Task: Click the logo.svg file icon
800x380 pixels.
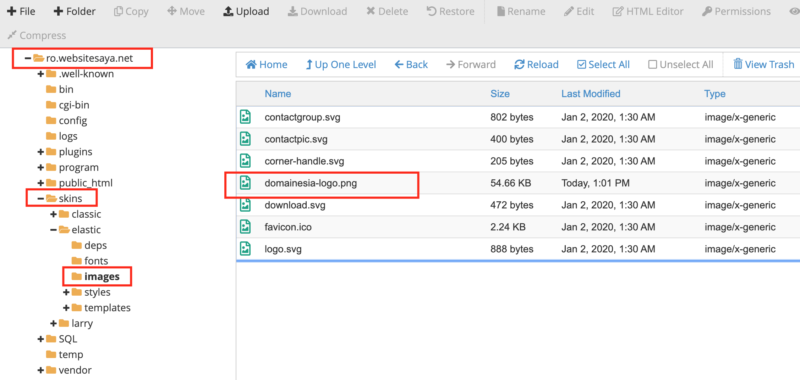Action: (246, 249)
